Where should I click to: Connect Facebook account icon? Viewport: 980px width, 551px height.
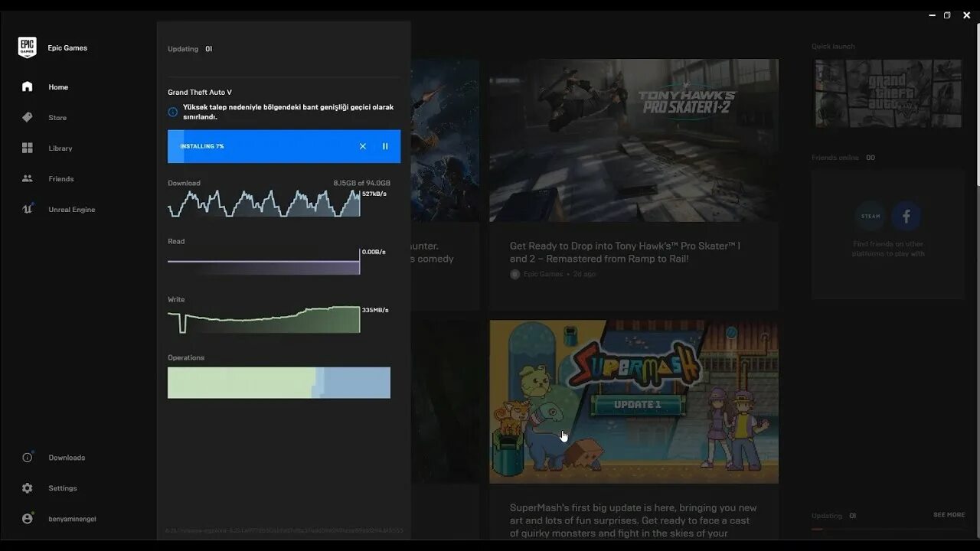pos(906,217)
